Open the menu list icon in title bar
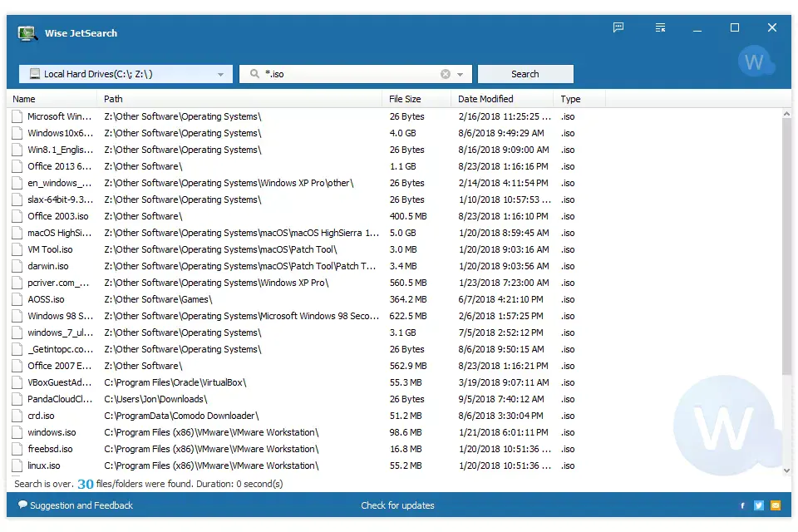This screenshot has width=798, height=532. point(660,27)
